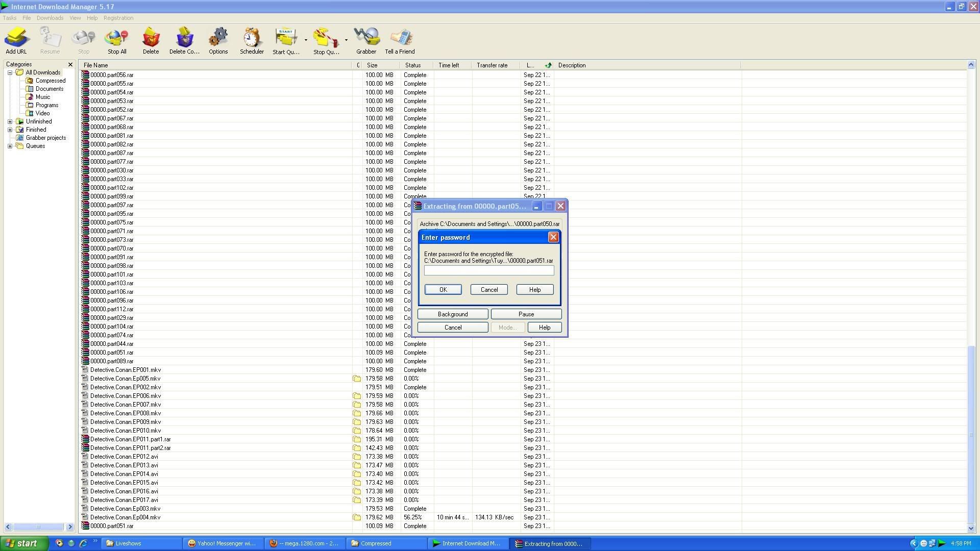
Task: Open the Grabber tool icon
Action: coord(366,41)
